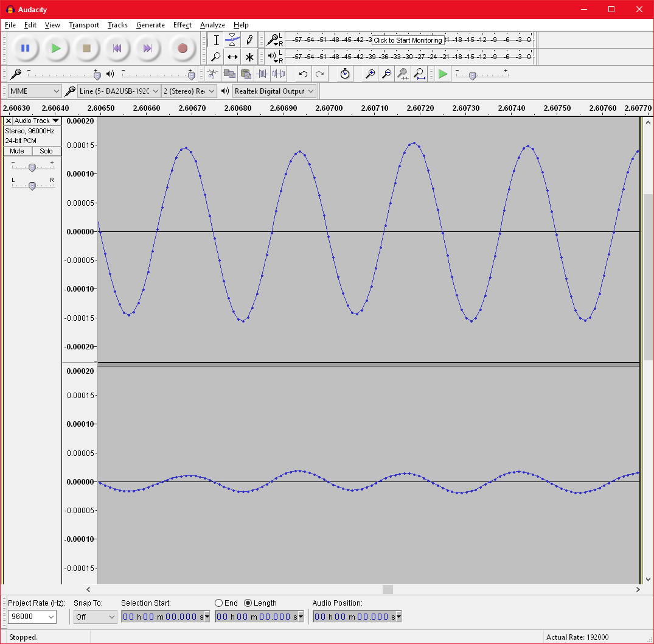Viewport: 654px width, 644px height.
Task: Select the Zoom magnifier tool
Action: [216, 57]
